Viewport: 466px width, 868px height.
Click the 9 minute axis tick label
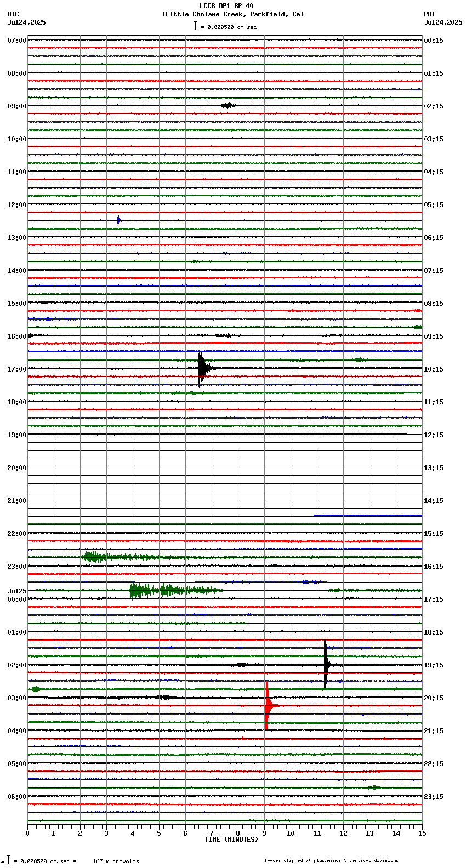(264, 833)
